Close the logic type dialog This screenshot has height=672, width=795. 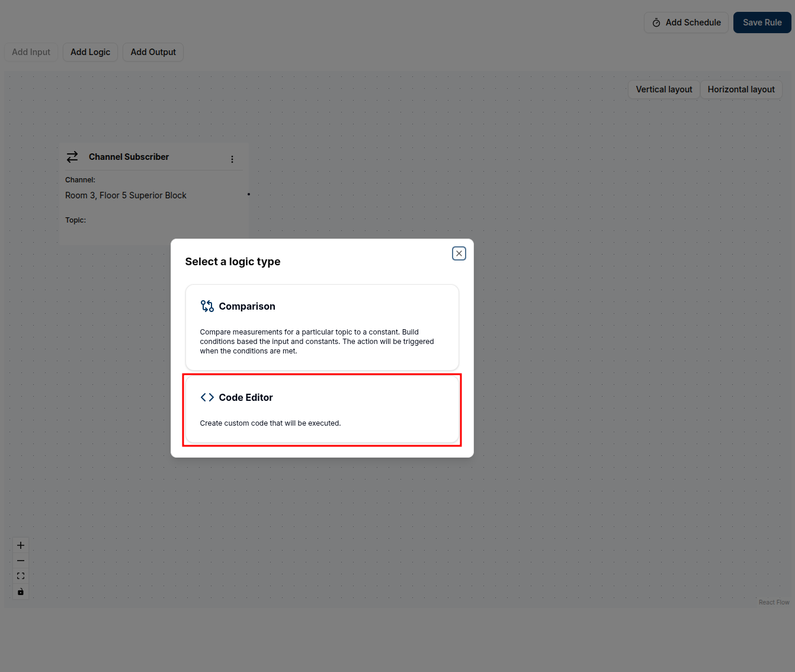(x=459, y=253)
